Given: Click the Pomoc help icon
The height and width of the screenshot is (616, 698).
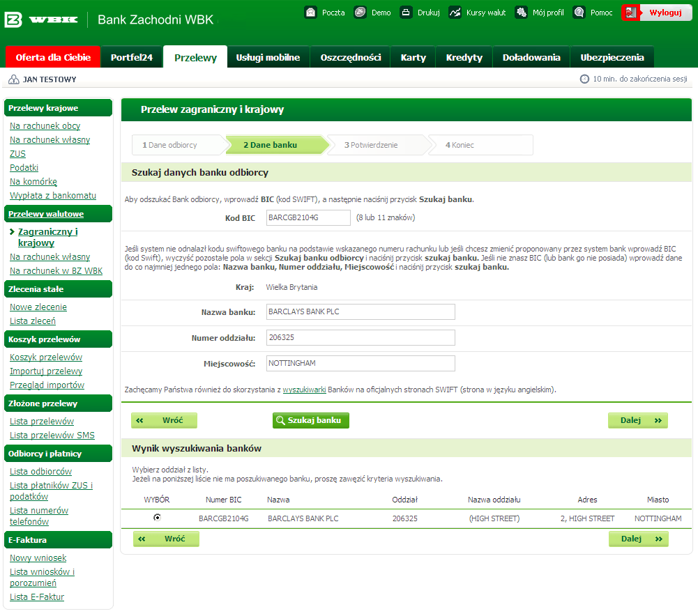Looking at the screenshot, I should click(x=579, y=13).
